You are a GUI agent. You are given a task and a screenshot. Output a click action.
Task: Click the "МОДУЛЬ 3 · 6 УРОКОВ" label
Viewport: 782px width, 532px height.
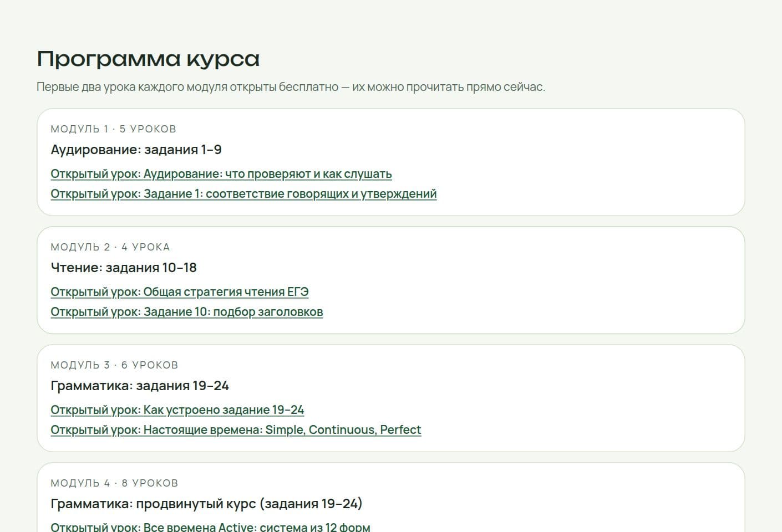click(x=114, y=365)
